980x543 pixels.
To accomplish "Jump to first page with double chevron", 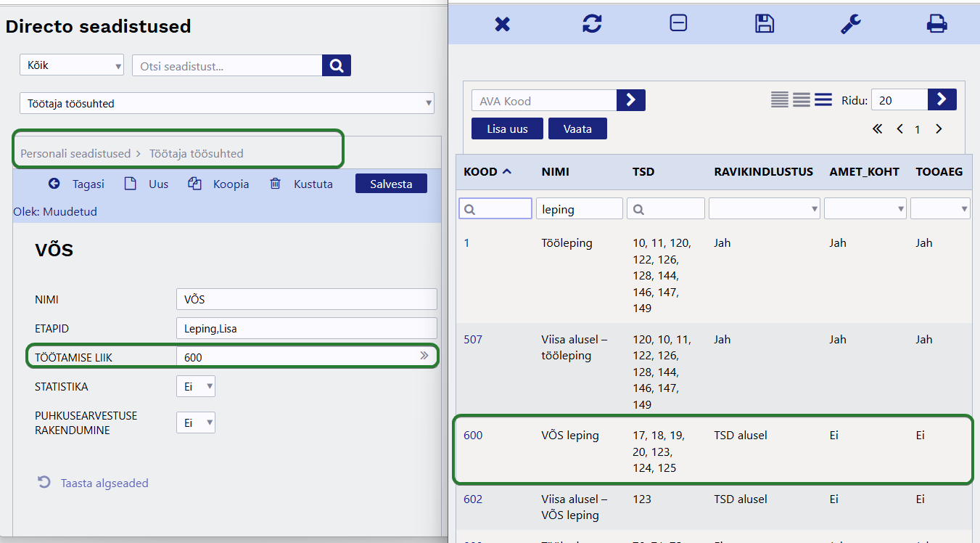I will pyautogui.click(x=877, y=129).
